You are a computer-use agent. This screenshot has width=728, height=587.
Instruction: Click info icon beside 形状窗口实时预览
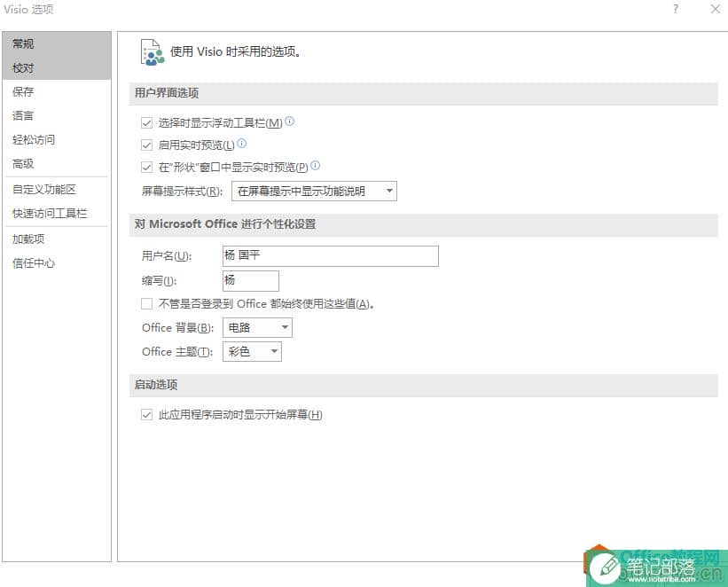[x=316, y=165]
